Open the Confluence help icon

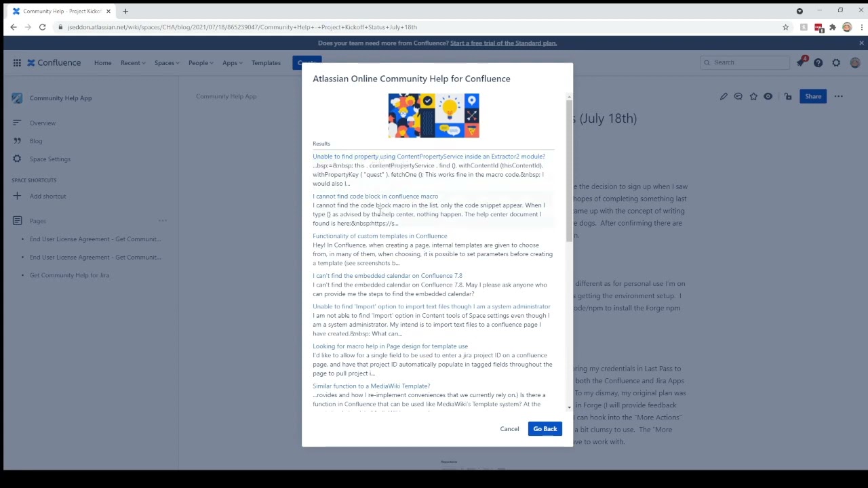(818, 62)
